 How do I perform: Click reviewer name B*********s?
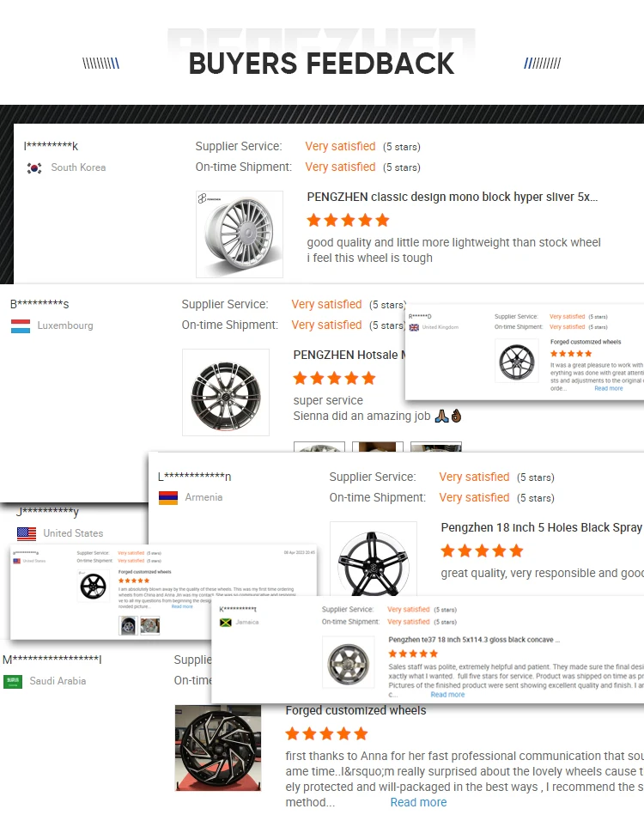click(39, 304)
